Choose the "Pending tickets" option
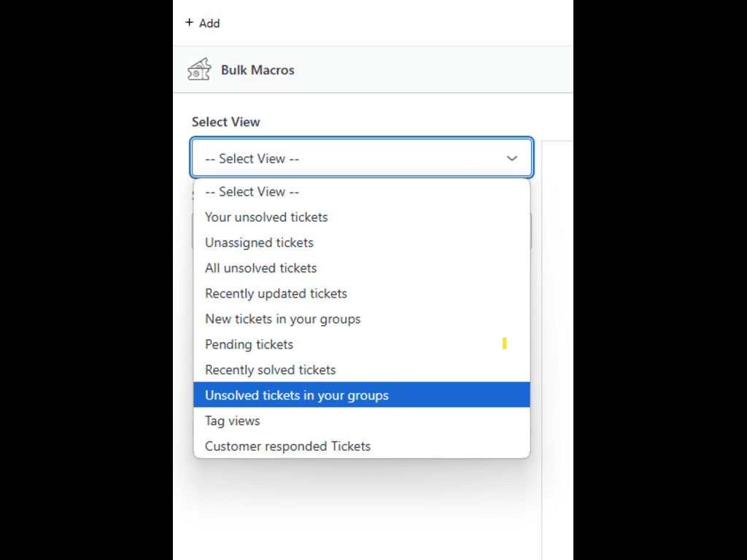 tap(249, 344)
